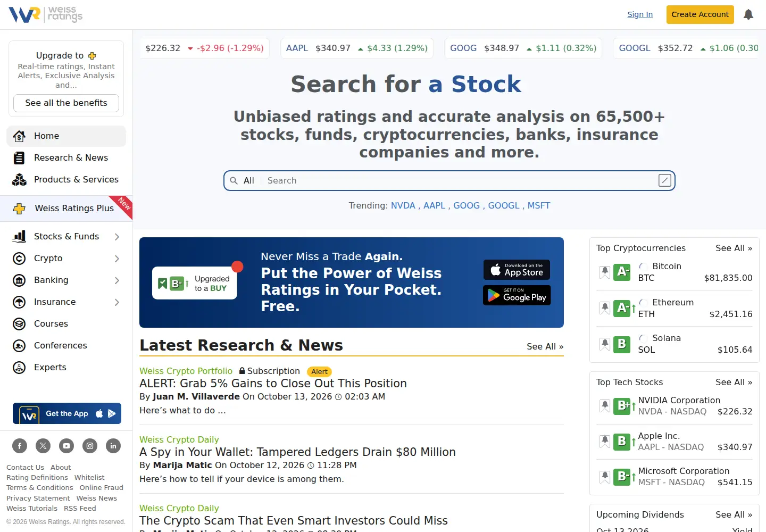Viewport: 766px width, 532px height.
Task: Open the X social icon
Action: [x=43, y=446]
